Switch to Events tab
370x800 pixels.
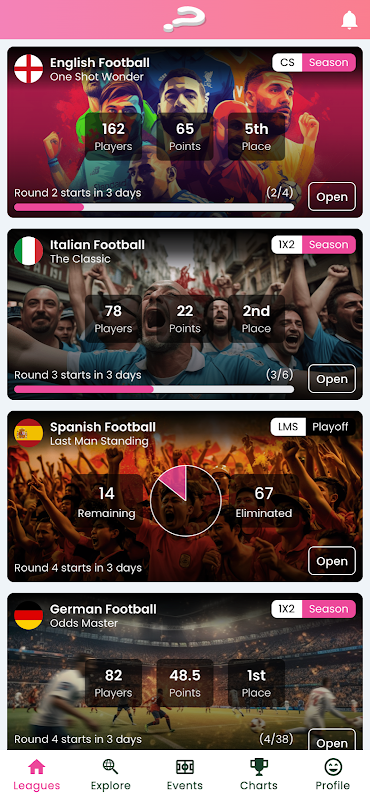pyautogui.click(x=185, y=774)
